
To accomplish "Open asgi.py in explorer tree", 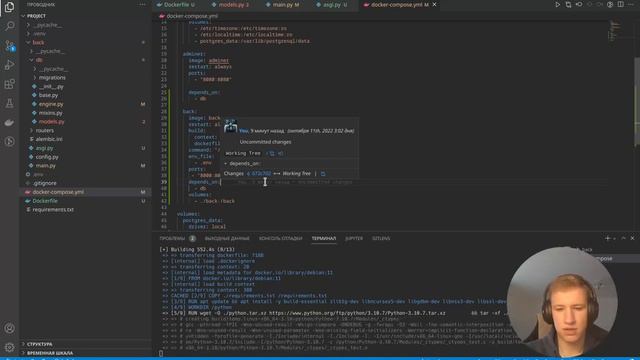I will (44, 148).
